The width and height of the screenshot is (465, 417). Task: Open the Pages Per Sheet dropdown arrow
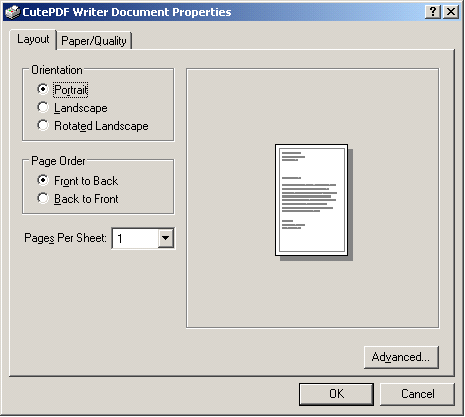click(166, 238)
